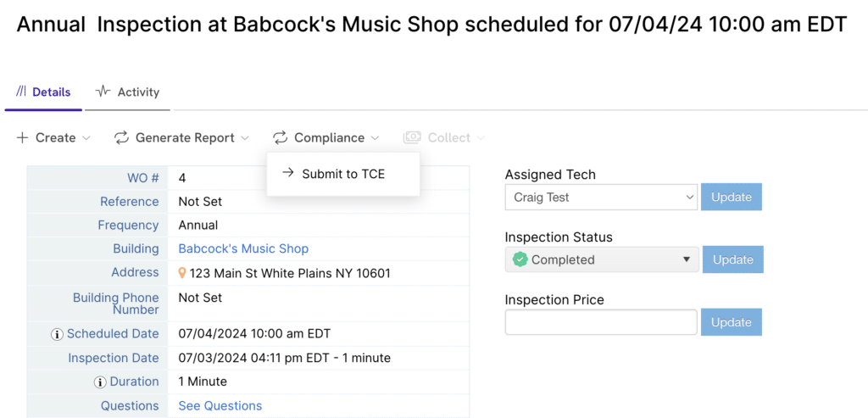Click the Generate Report refresh arrows icon
Image resolution: width=868 pixels, height=418 pixels.
[x=121, y=138]
